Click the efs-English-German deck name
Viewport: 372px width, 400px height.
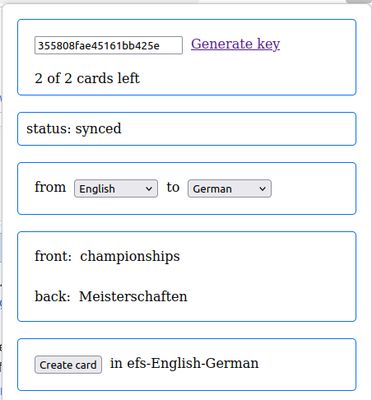(x=193, y=363)
